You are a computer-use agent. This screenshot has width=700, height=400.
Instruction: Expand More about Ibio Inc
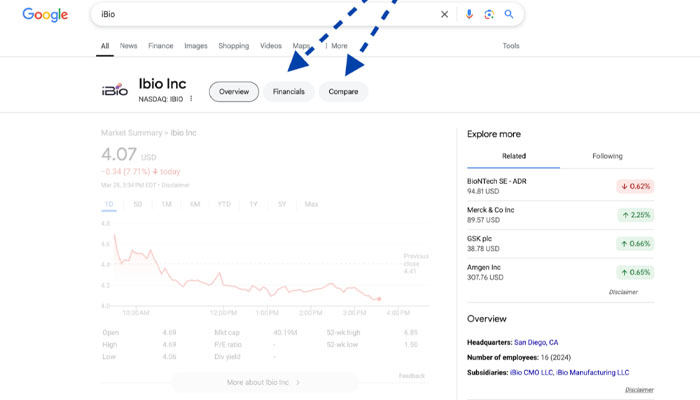pyautogui.click(x=264, y=382)
